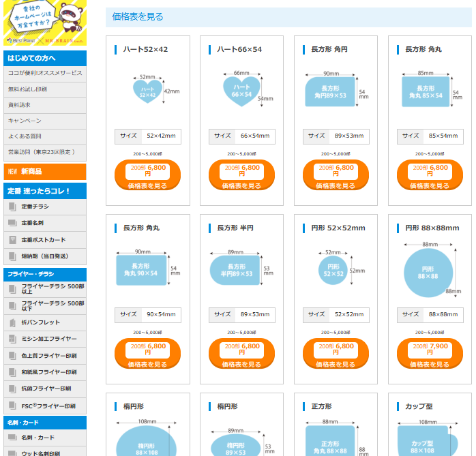This screenshot has width=476, height=456.
Task: Select the 円形 52×52 circle shape image
Action: (x=333, y=271)
